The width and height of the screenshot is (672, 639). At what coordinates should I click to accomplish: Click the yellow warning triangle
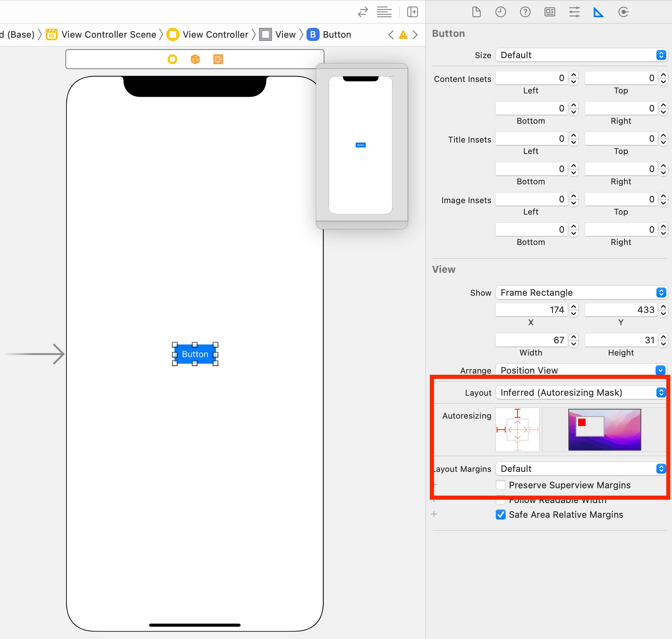point(403,35)
